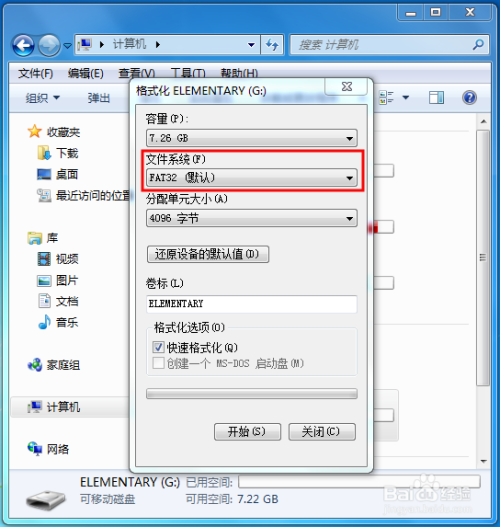Click the back navigation arrow

23,45
